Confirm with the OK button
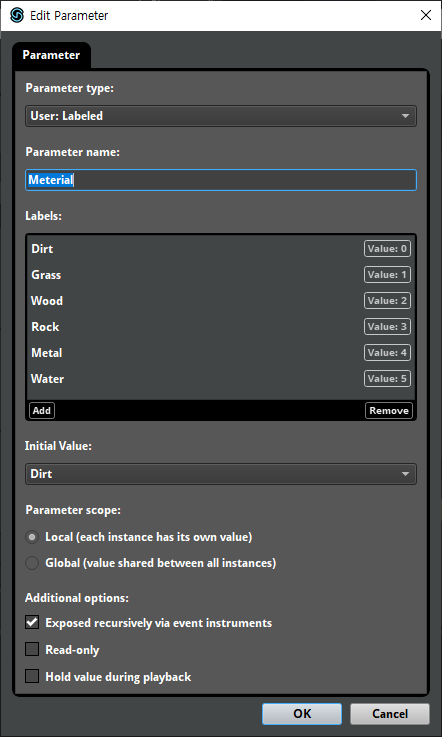The image size is (442, 737). point(302,714)
